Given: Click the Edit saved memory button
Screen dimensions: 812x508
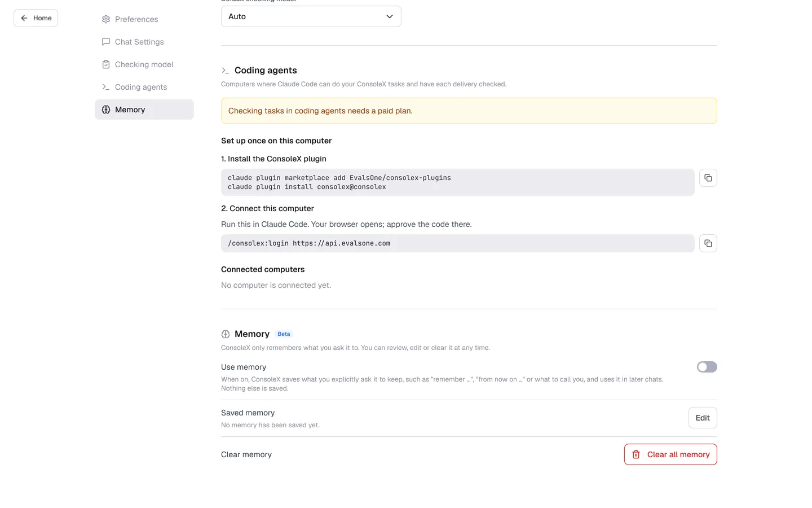Looking at the screenshot, I should [703, 418].
